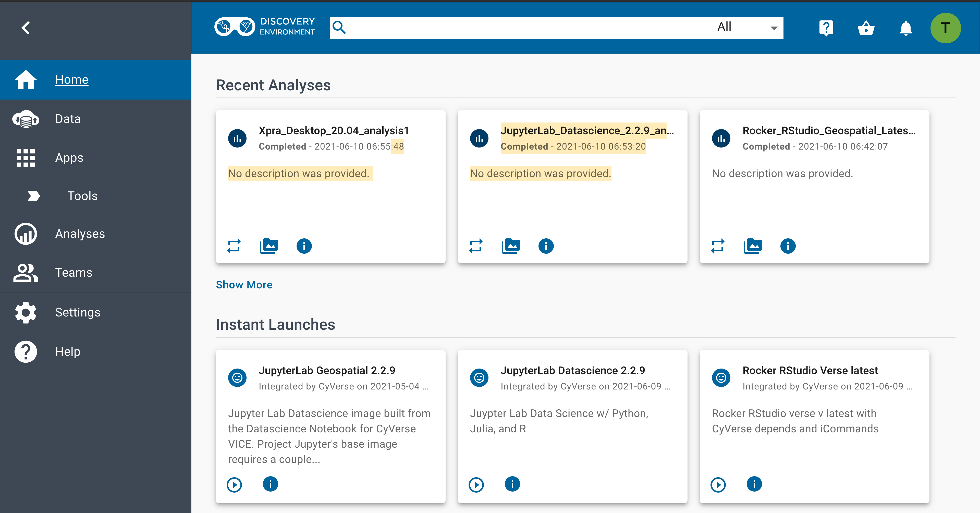Open the help icon in the top bar
980x513 pixels.
[x=826, y=28]
